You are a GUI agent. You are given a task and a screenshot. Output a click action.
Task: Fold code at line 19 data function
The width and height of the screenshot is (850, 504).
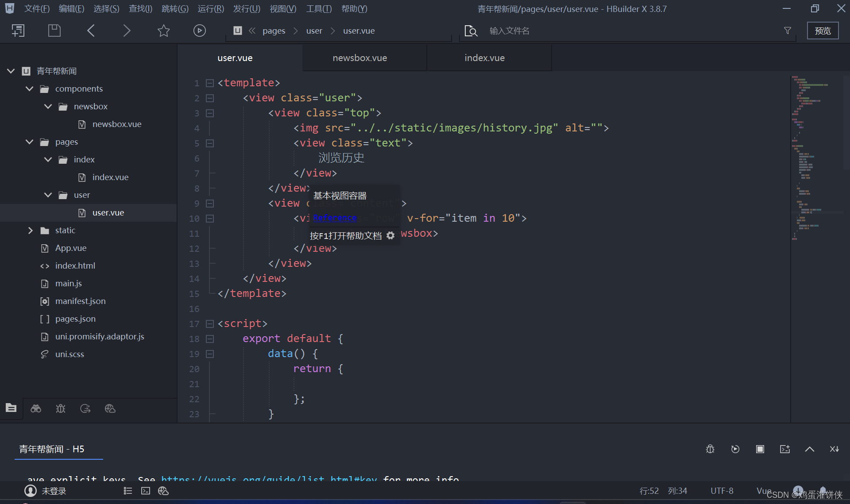[210, 354]
